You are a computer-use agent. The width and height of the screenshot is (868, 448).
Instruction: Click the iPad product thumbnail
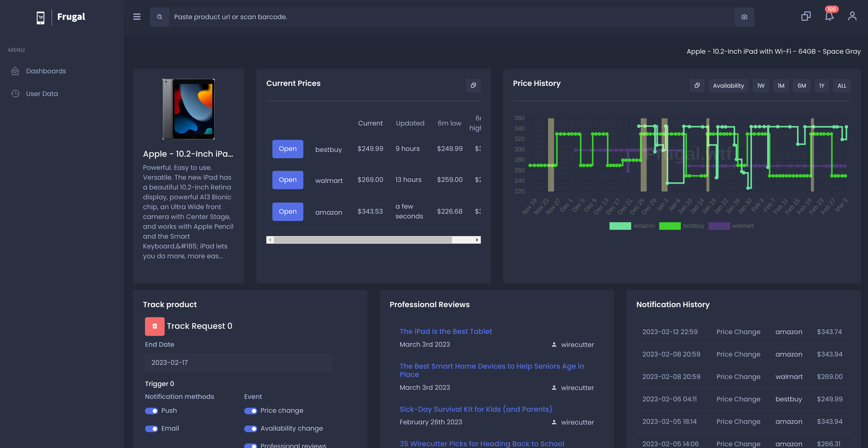click(x=188, y=109)
